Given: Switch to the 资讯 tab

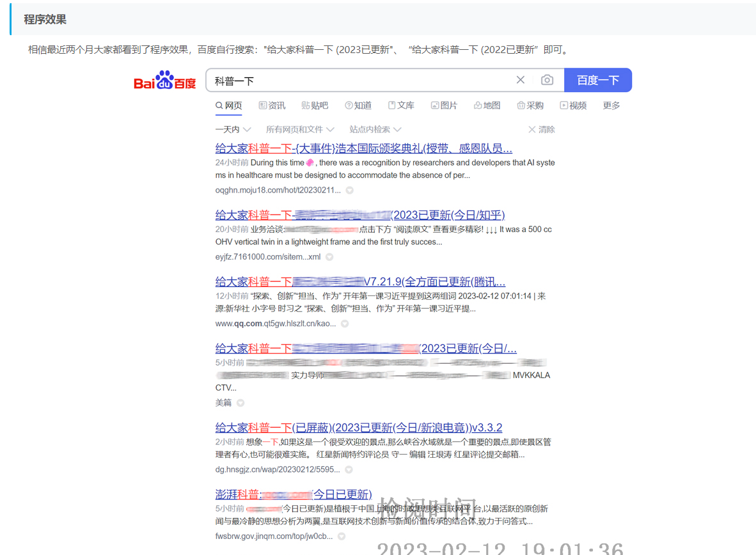Looking at the screenshot, I should coord(272,106).
